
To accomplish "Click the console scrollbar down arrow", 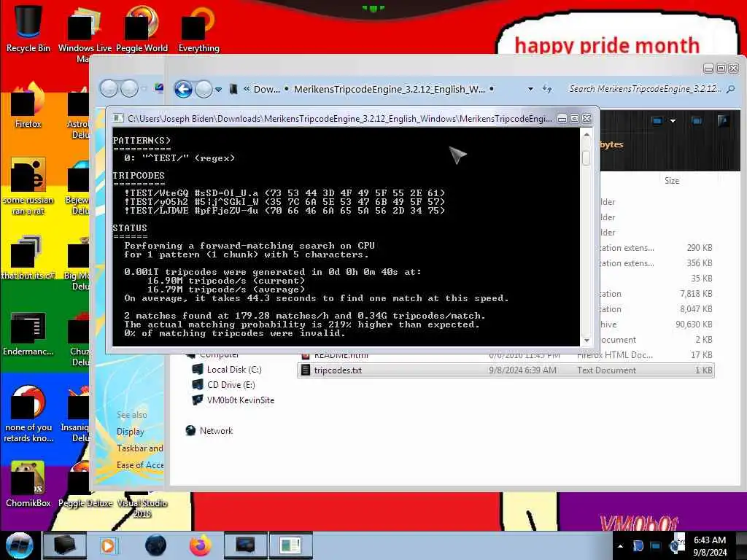I will coord(587,340).
